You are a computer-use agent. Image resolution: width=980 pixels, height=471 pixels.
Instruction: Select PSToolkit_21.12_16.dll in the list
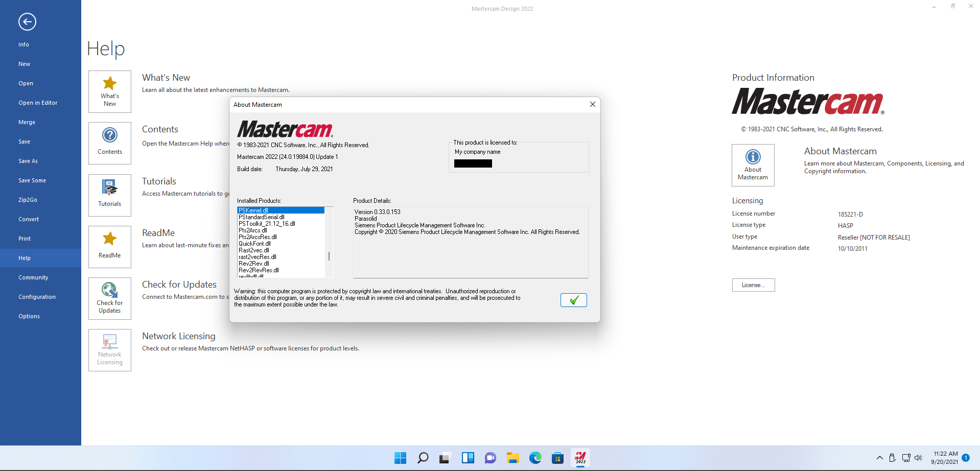(281, 224)
